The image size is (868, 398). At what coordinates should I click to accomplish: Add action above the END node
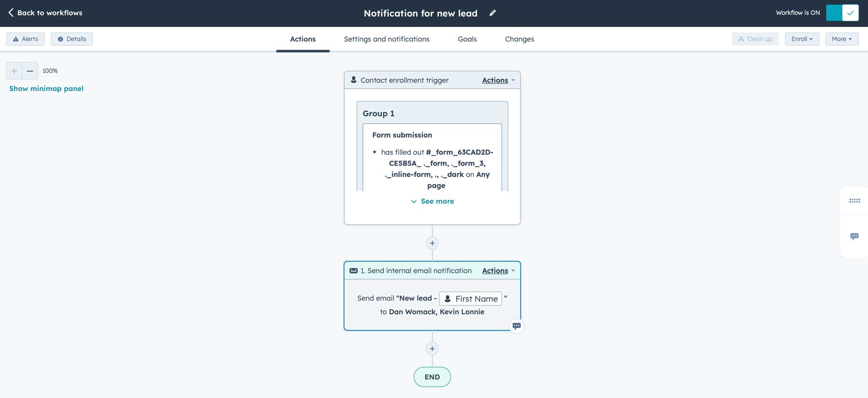432,349
